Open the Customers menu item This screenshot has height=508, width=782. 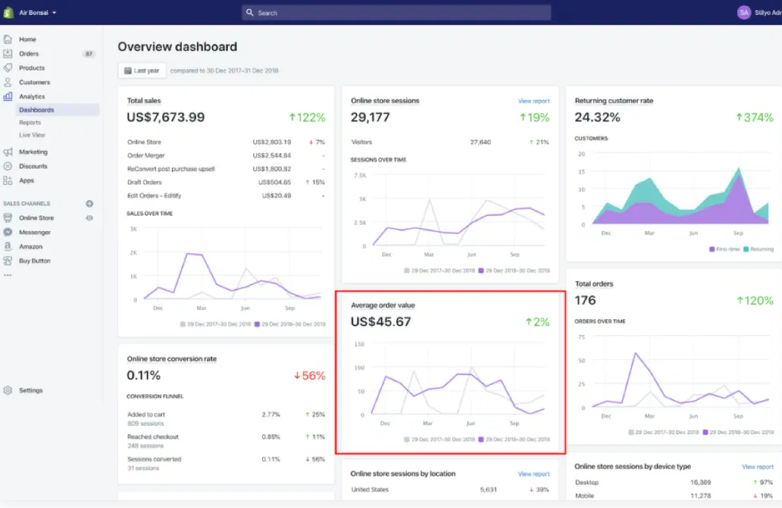click(34, 82)
